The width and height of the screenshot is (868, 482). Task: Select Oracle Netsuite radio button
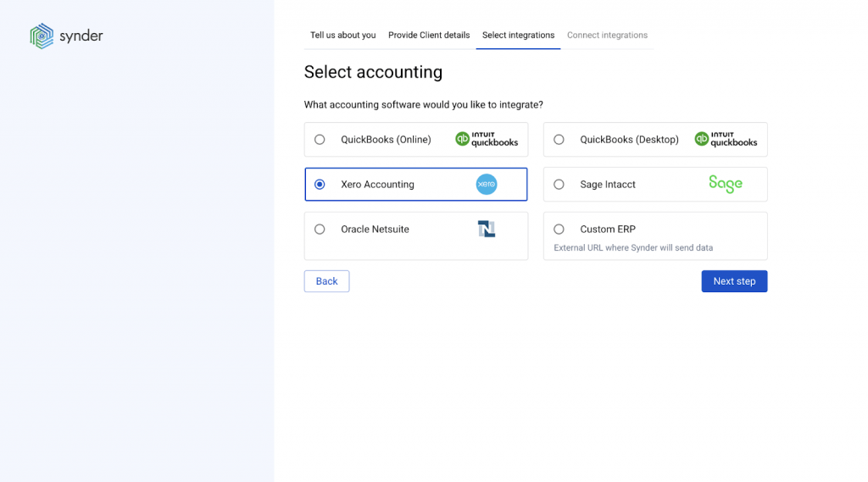(x=320, y=229)
